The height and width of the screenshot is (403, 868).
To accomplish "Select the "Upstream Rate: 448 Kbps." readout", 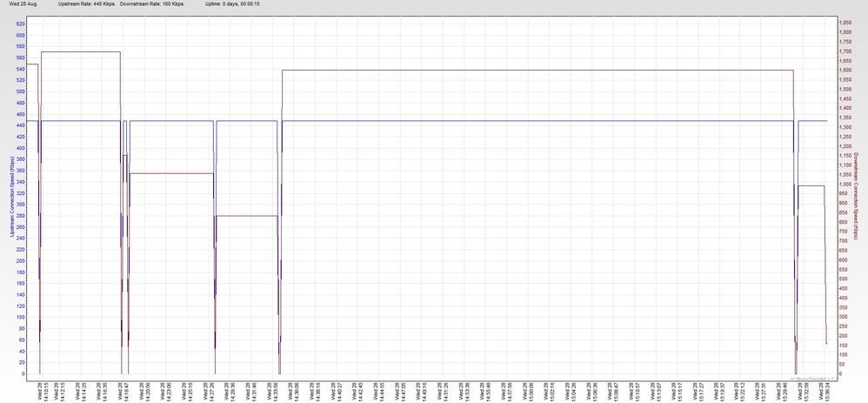I will [87, 3].
